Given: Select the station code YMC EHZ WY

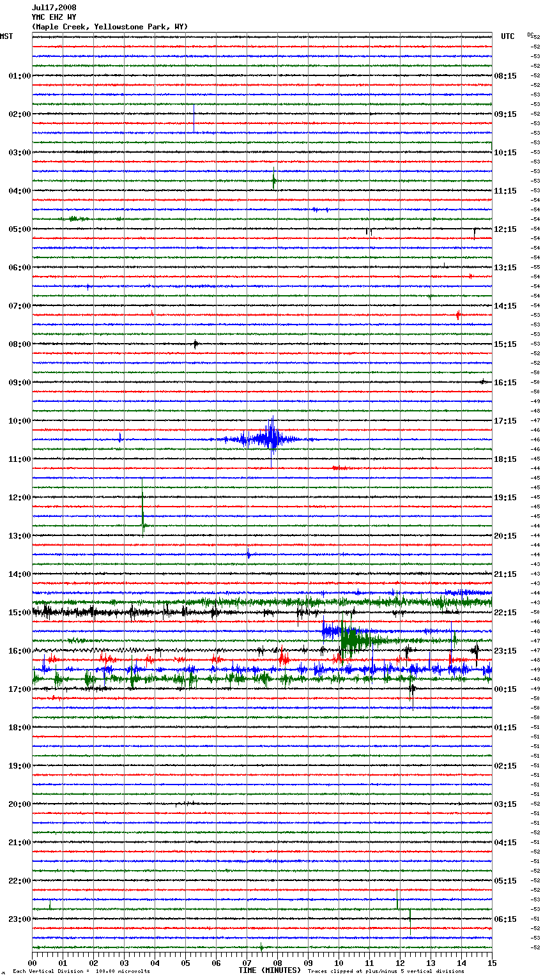Looking at the screenshot, I should pyautogui.click(x=54, y=17).
